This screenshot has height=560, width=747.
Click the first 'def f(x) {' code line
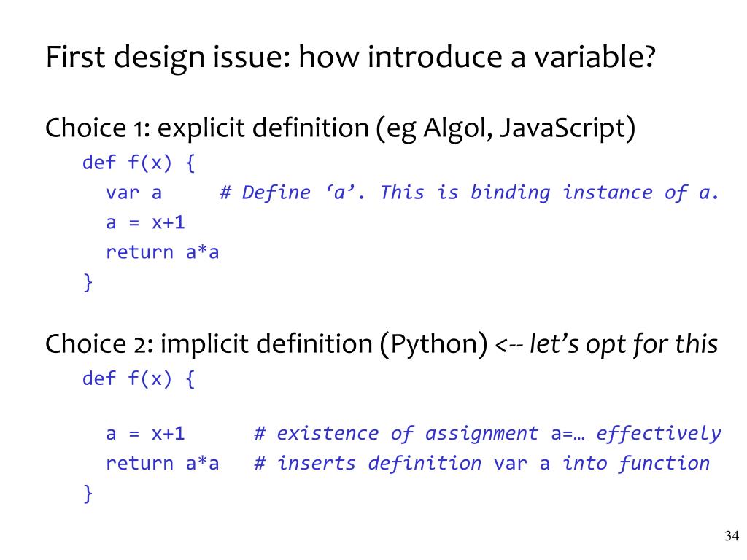(x=139, y=163)
